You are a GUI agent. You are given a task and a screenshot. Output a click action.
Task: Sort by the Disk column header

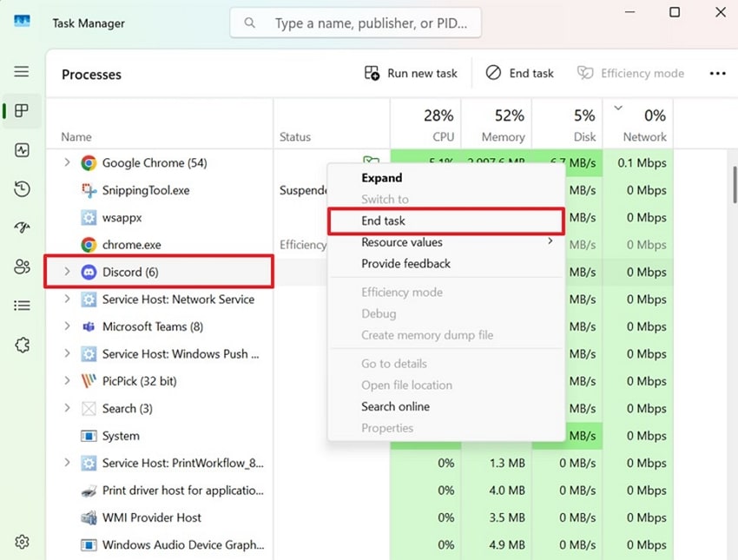tap(567, 124)
